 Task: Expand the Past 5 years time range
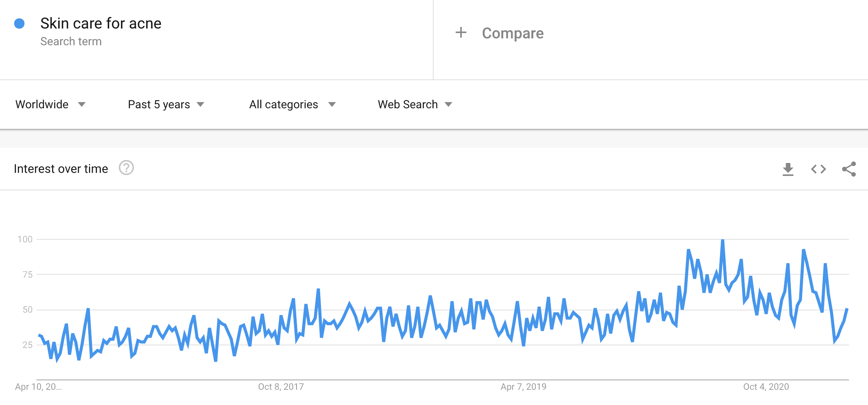click(x=166, y=104)
